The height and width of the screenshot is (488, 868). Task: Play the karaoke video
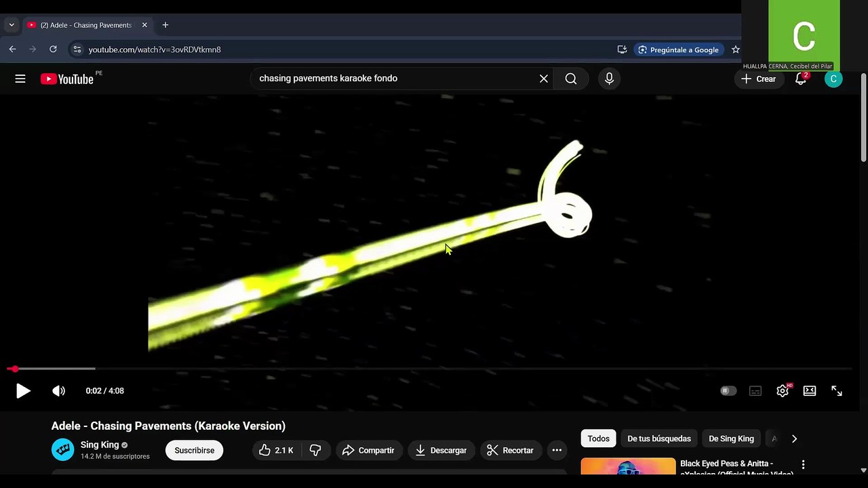point(23,391)
